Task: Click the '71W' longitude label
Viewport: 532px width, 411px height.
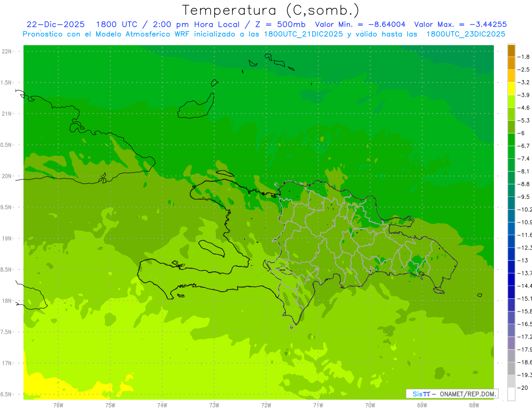Action: point(318,405)
